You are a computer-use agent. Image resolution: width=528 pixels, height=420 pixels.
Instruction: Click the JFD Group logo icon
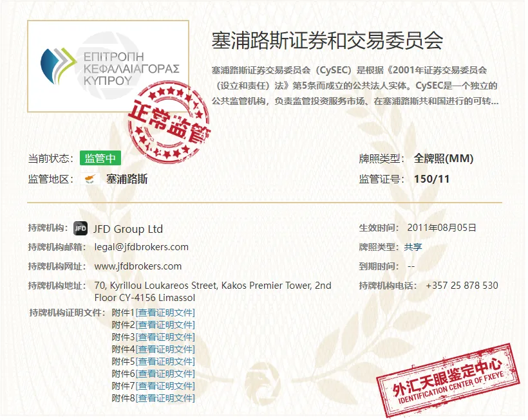point(80,228)
